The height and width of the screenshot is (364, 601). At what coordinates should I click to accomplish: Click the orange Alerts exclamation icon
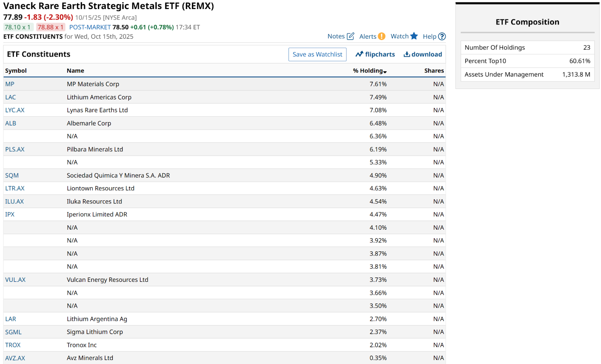[x=382, y=36]
